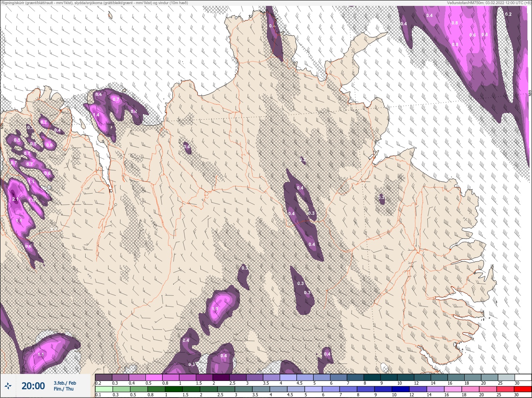
Task: Click the date text '3.feb./ Feb'
Action: point(65,383)
